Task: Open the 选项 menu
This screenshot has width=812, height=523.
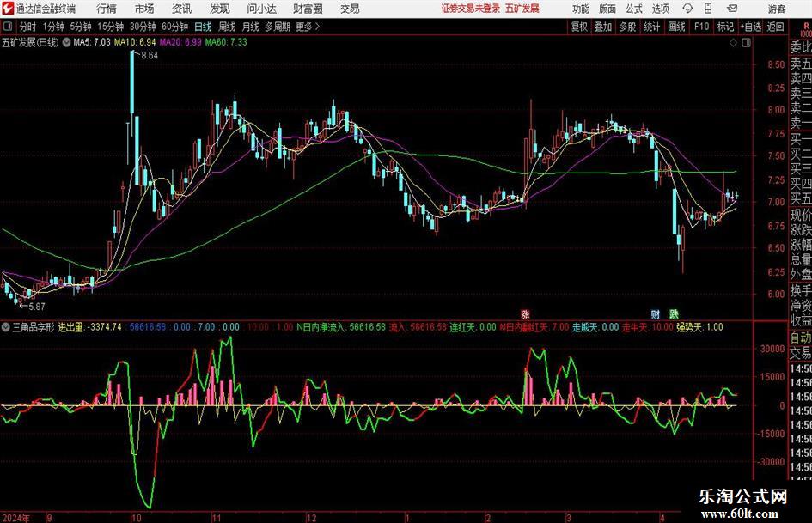Action: tap(661, 9)
